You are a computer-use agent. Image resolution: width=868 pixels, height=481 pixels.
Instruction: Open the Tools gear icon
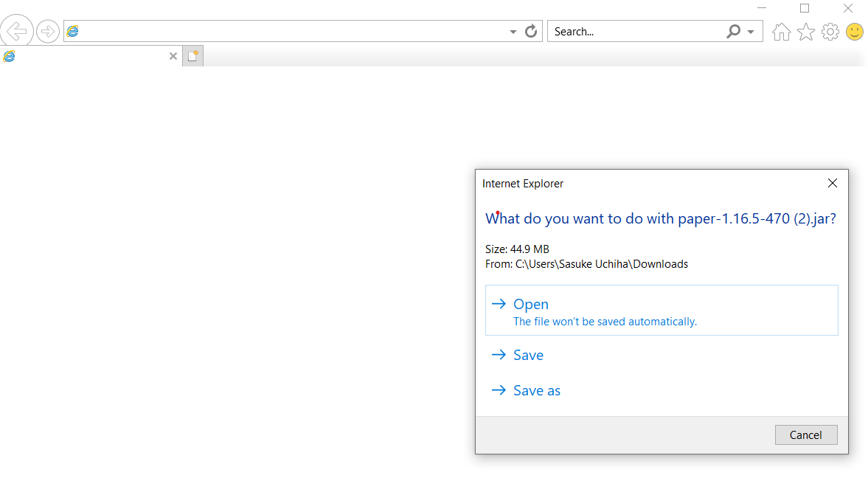tap(830, 31)
